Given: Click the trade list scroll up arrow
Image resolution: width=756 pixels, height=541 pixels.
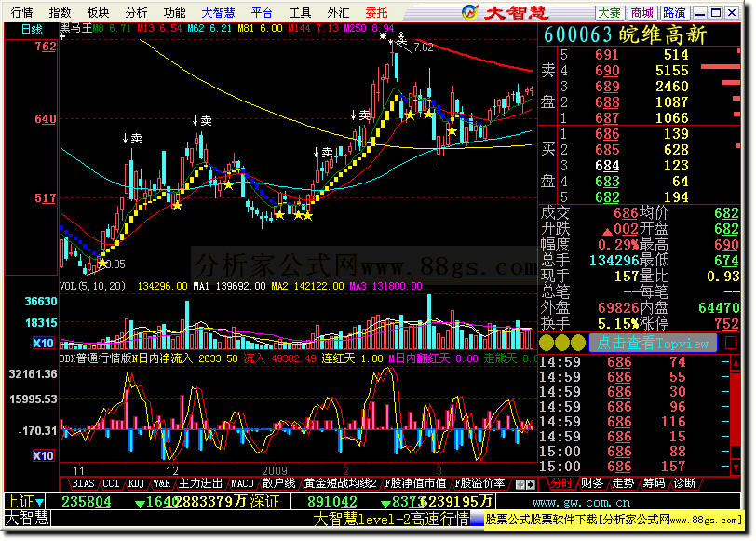Looking at the screenshot, I should tap(736, 362).
